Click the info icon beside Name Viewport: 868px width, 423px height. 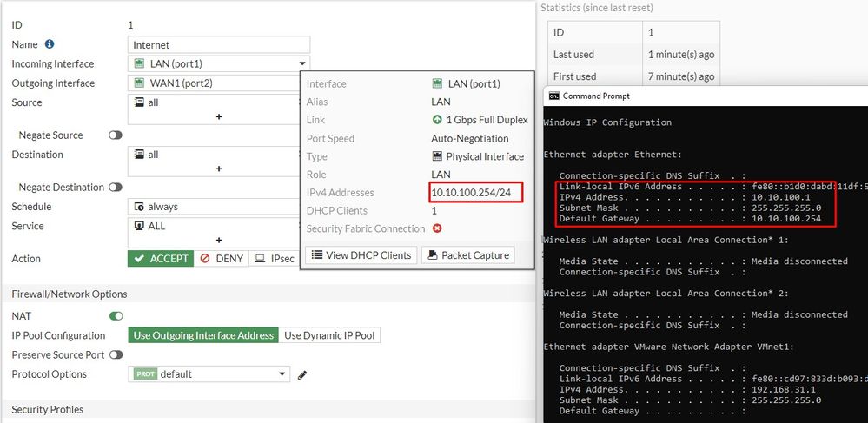pyautogui.click(x=50, y=44)
